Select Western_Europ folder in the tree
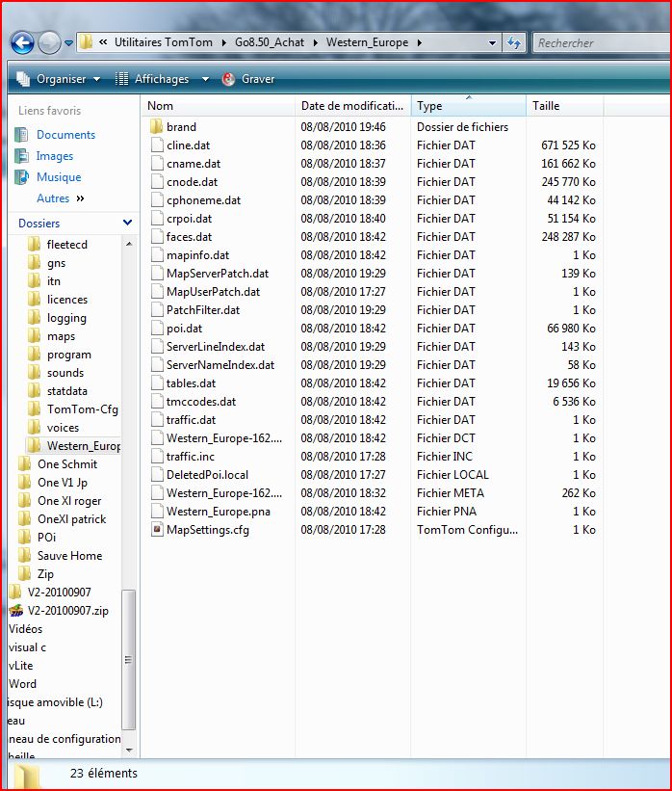Image resolution: width=672 pixels, height=791 pixels. 83,446
